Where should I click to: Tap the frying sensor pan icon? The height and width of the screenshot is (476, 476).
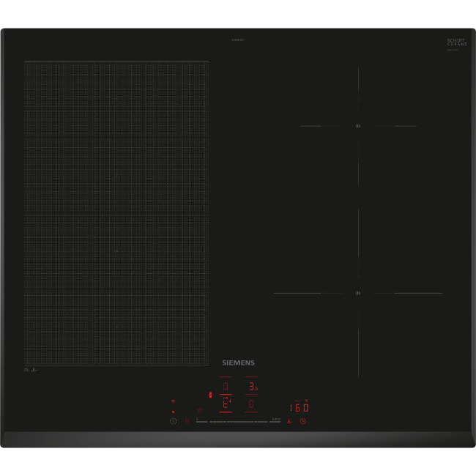289,421
